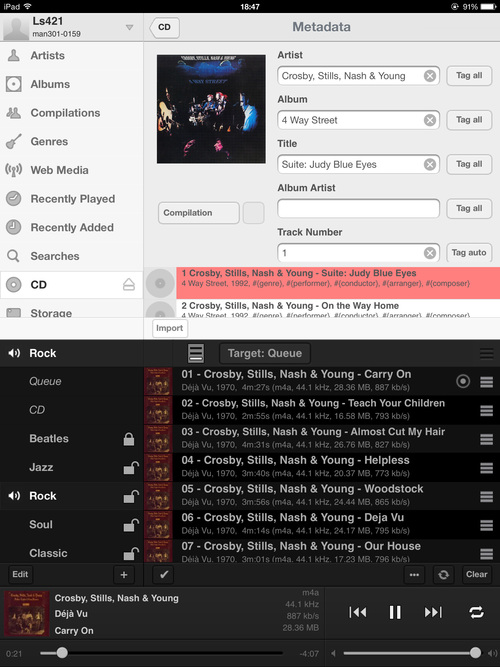Toggle the Compilation checkbox
This screenshot has height=667, width=500.
254,213
